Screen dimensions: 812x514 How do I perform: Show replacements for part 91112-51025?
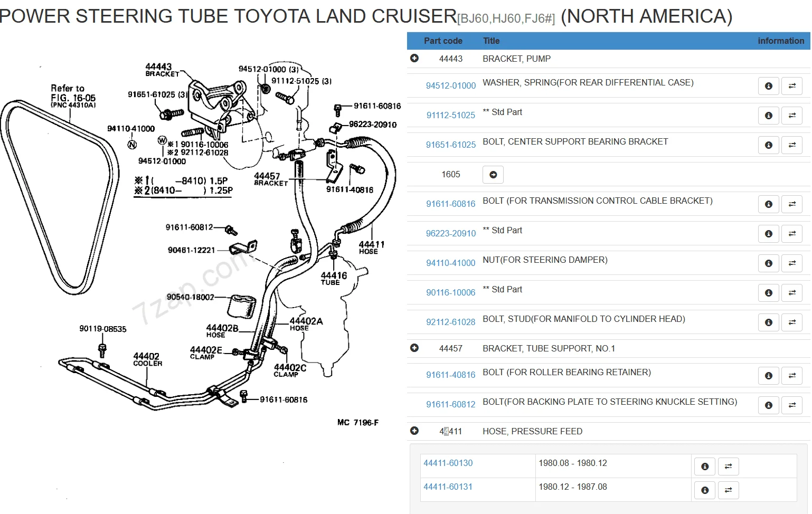point(792,116)
